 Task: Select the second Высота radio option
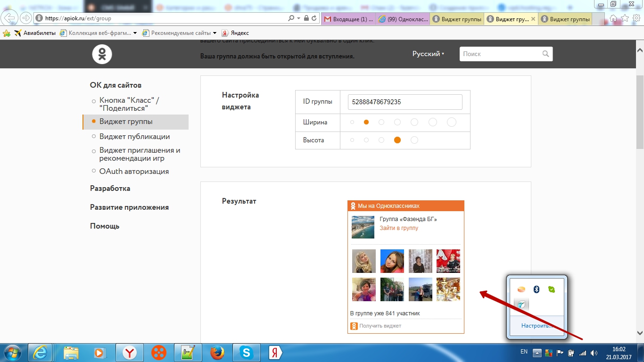tap(366, 140)
